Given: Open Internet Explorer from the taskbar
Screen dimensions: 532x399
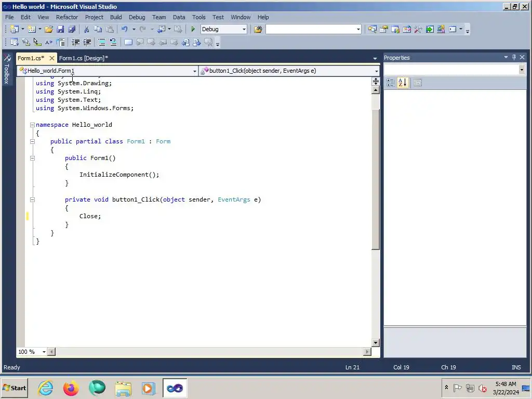Looking at the screenshot, I should (46, 388).
